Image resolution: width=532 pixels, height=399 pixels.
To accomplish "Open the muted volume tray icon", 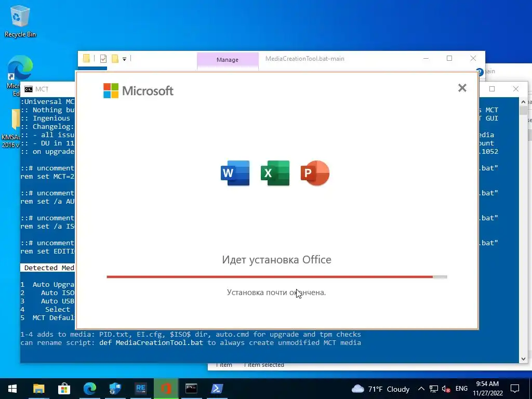I will coord(446,389).
